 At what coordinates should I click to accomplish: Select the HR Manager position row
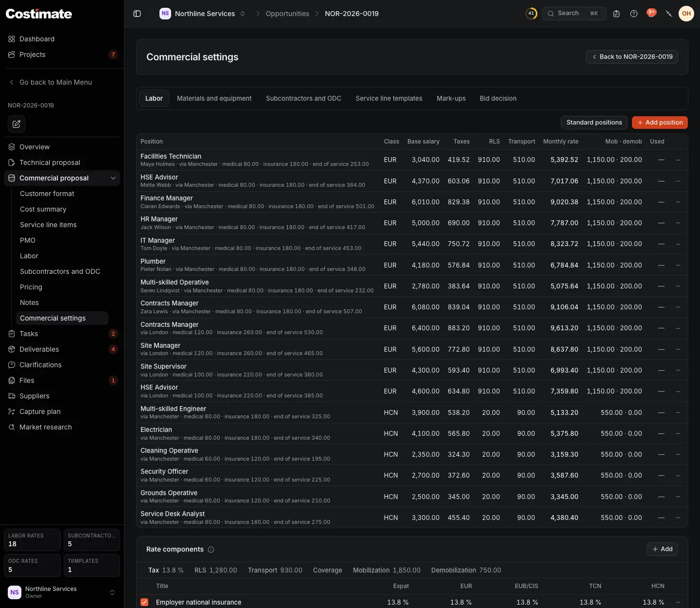click(412, 223)
